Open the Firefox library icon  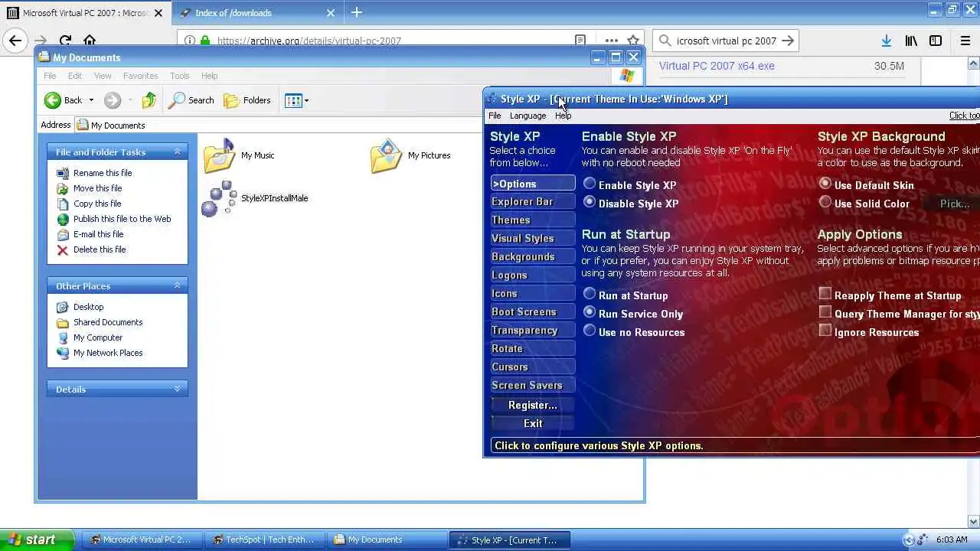[911, 41]
